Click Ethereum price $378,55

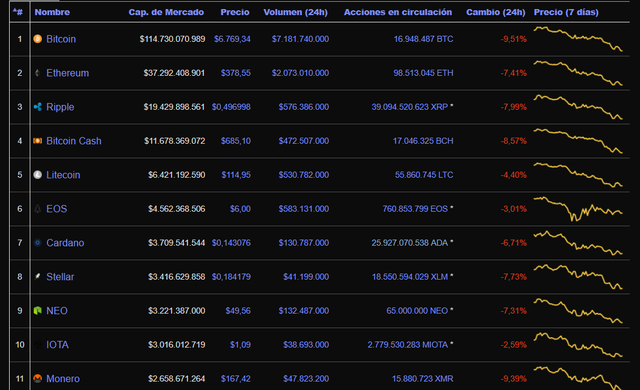pos(236,73)
